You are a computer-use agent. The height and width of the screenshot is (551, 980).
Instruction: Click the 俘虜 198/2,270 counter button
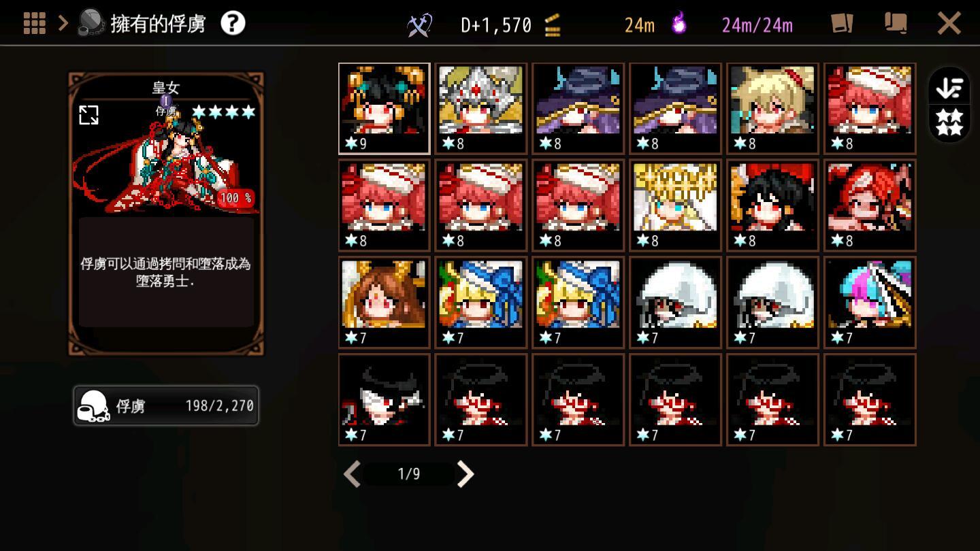coord(166,406)
